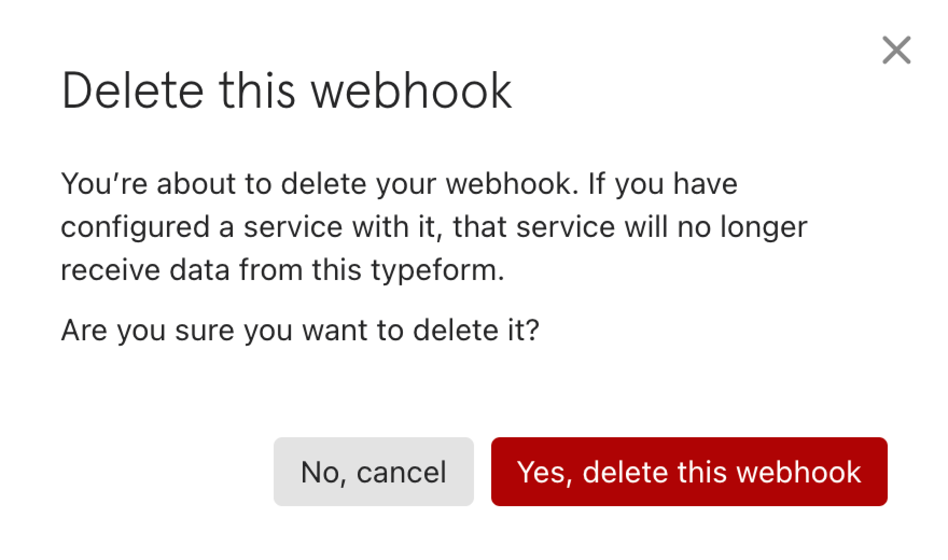Image resolution: width=948 pixels, height=560 pixels.
Task: Click the text asking Are you sure
Action: 301,329
